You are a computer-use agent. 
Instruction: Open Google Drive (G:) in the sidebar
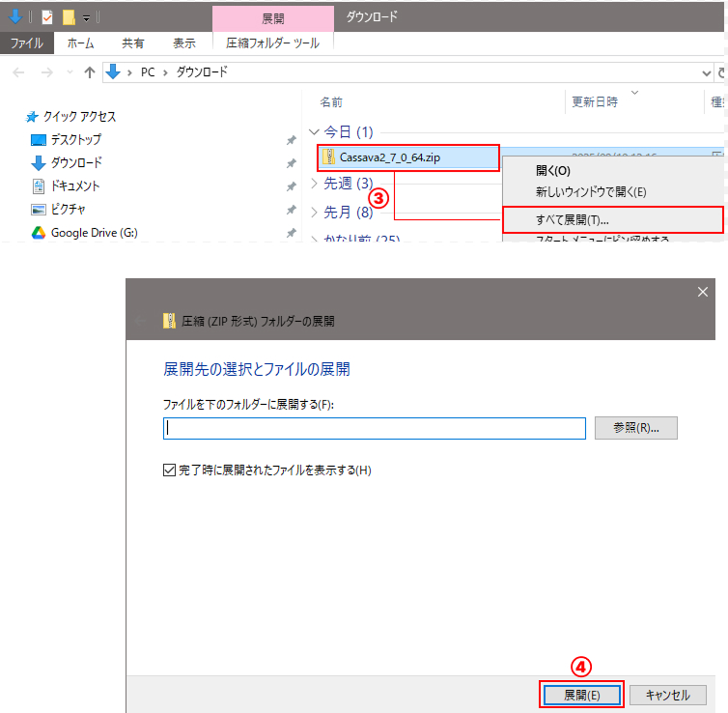coord(94,232)
